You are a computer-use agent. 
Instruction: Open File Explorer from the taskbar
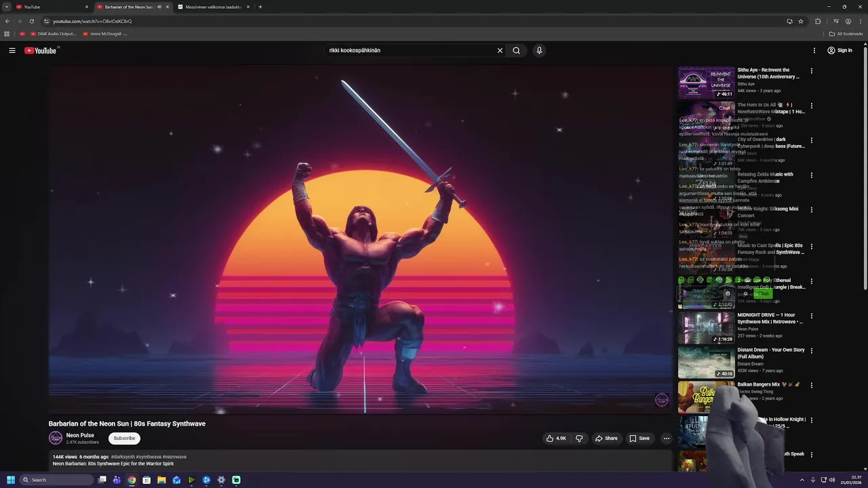click(161, 480)
